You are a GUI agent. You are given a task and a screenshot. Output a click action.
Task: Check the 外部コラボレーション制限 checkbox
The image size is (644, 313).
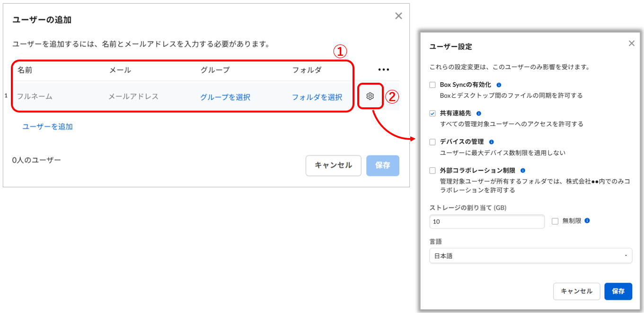[432, 171]
